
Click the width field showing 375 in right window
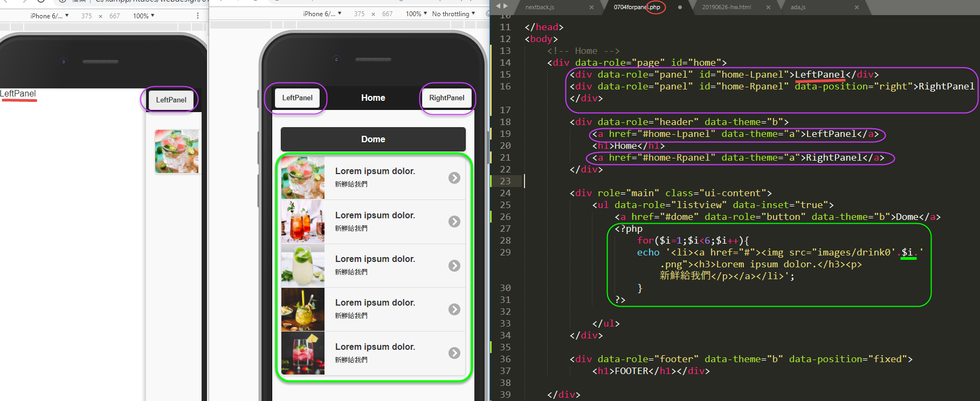click(x=359, y=14)
